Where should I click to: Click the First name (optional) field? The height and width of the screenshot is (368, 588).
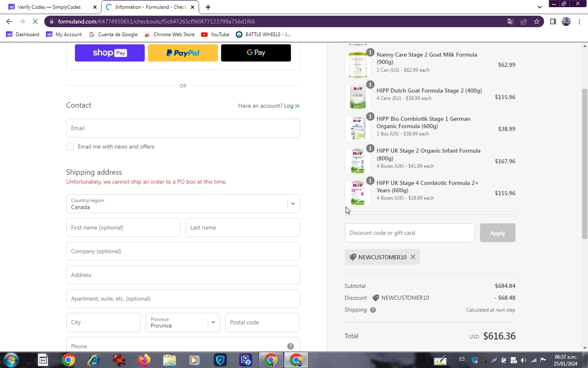[x=123, y=228]
